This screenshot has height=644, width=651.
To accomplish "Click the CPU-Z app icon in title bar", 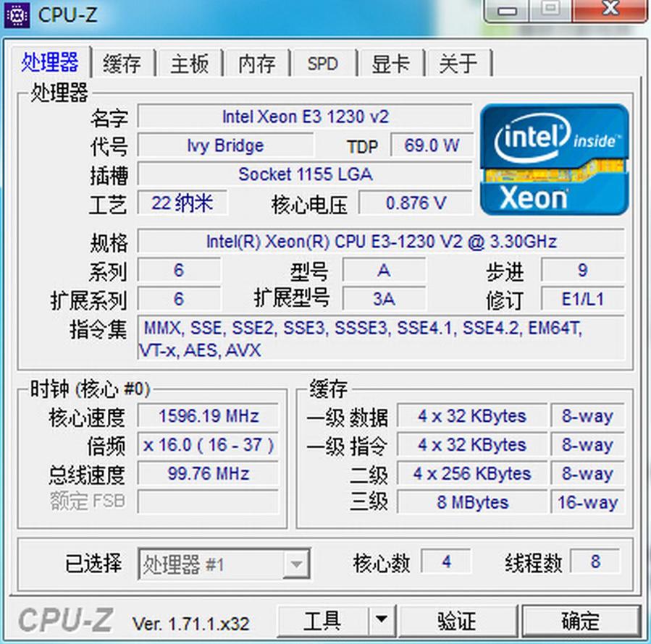I will coord(17,15).
